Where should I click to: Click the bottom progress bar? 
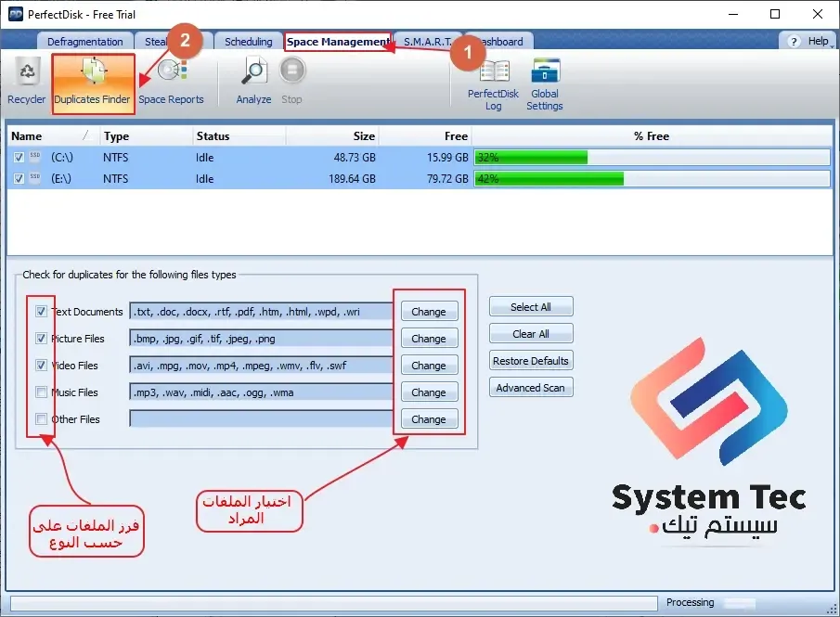click(334, 603)
